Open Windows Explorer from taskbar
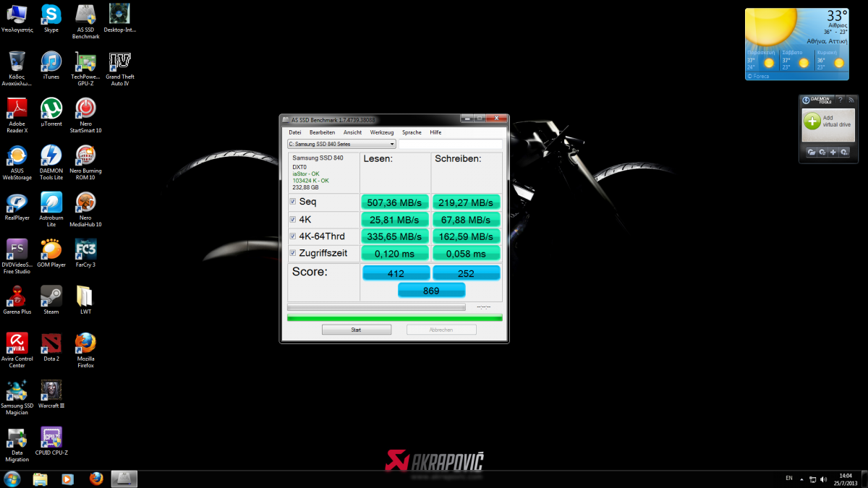This screenshot has width=868, height=488. pyautogui.click(x=40, y=479)
